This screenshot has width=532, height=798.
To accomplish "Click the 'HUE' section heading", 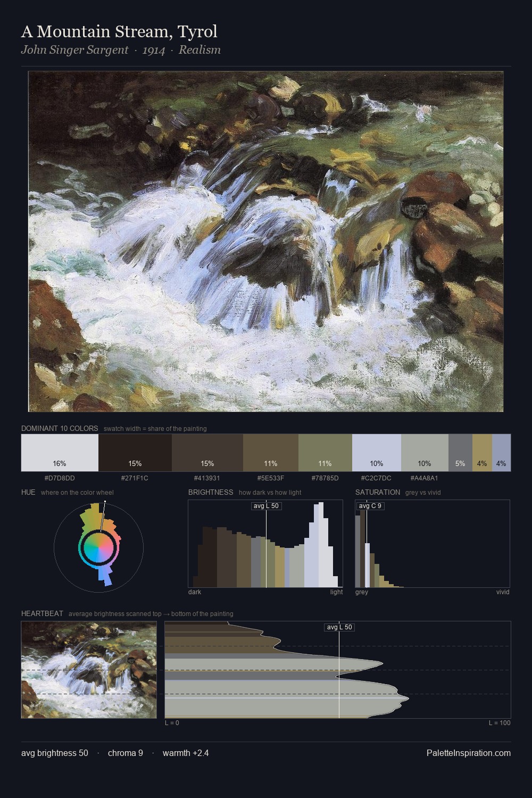I will click(x=28, y=492).
